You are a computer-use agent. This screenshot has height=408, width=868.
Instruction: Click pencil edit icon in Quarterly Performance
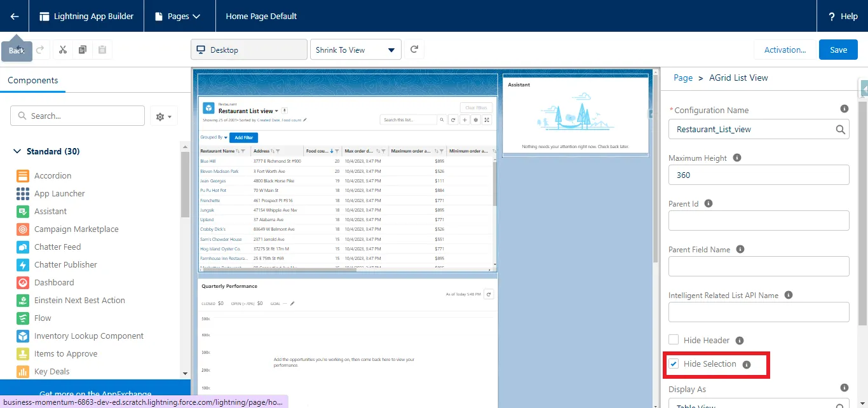click(x=292, y=304)
